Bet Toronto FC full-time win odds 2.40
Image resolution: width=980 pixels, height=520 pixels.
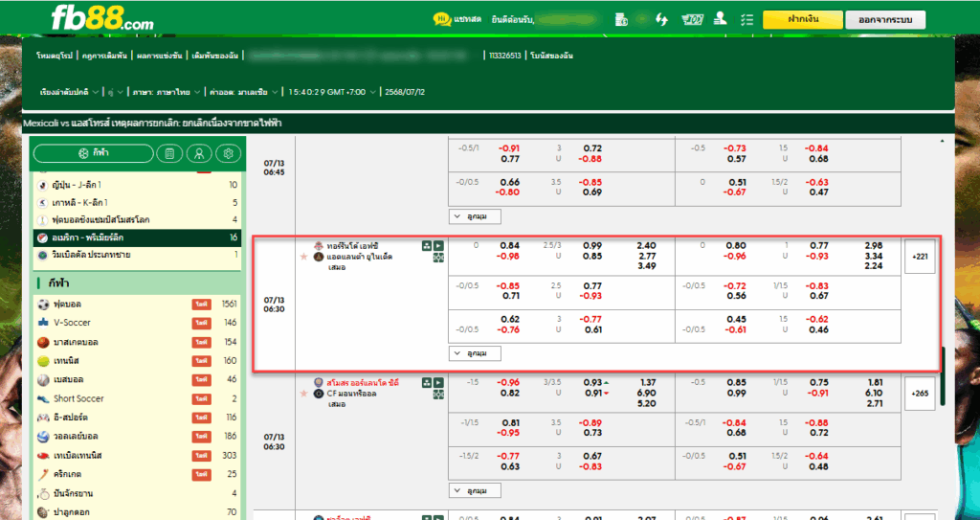click(x=646, y=246)
